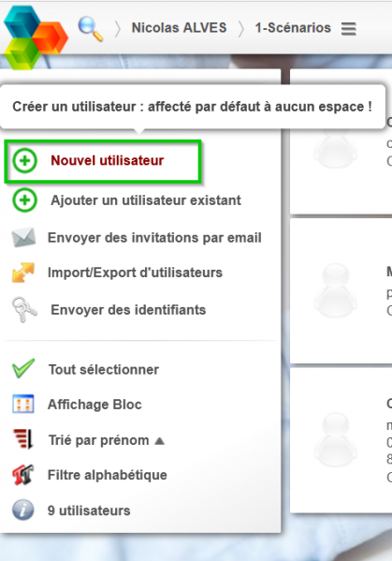The width and height of the screenshot is (392, 561).
Task: Click the green plus icon for Nouvel utilisateur
Action: [x=24, y=161]
